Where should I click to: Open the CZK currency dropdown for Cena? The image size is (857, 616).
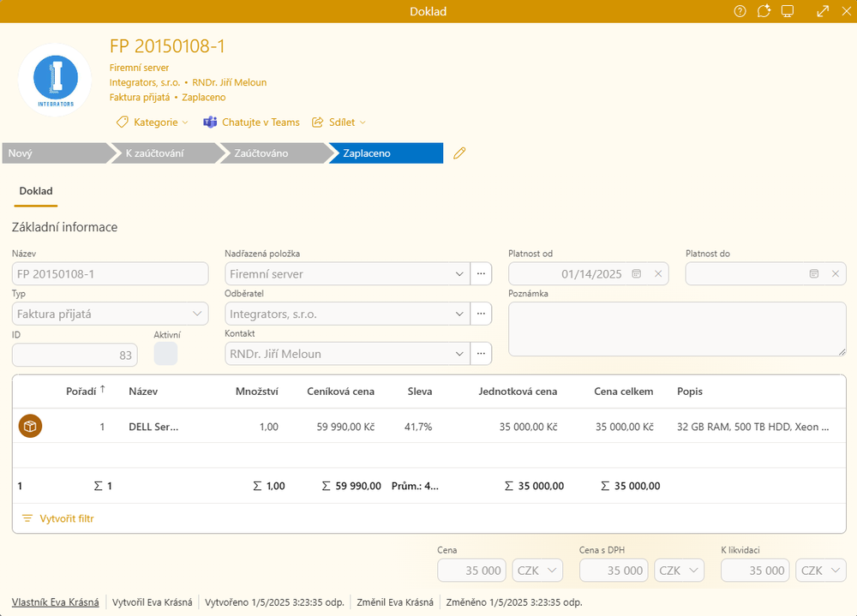click(537, 571)
